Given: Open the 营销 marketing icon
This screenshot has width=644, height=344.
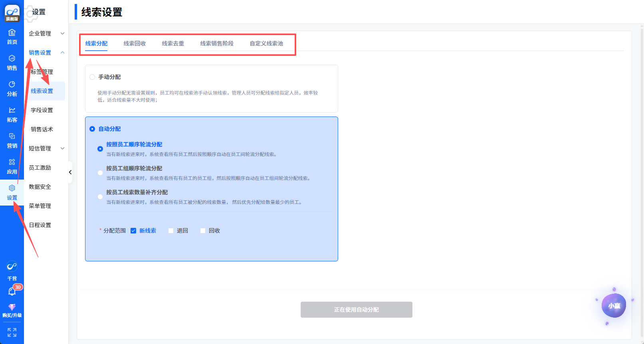Looking at the screenshot, I should click(12, 136).
